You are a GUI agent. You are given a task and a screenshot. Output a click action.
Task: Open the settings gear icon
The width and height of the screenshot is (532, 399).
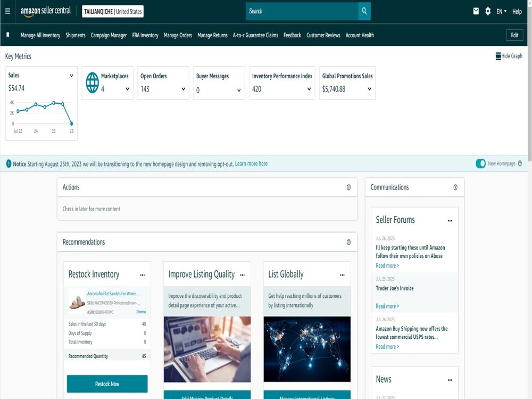488,11
